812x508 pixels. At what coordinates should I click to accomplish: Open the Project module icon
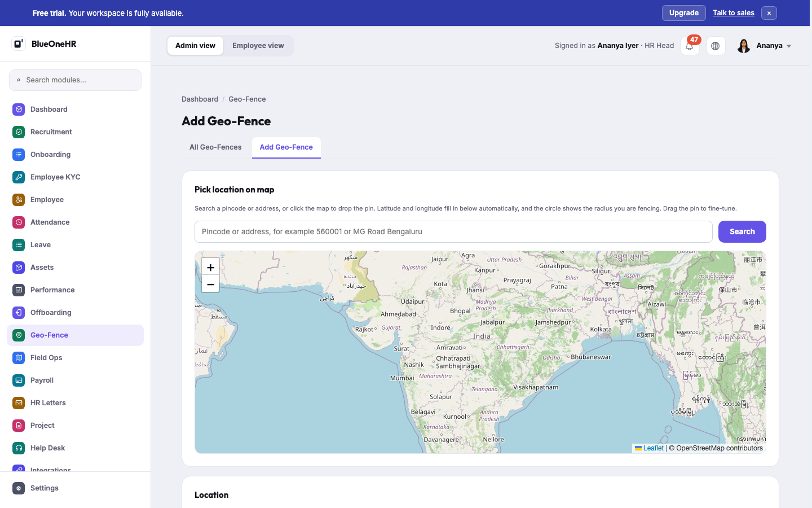click(19, 426)
